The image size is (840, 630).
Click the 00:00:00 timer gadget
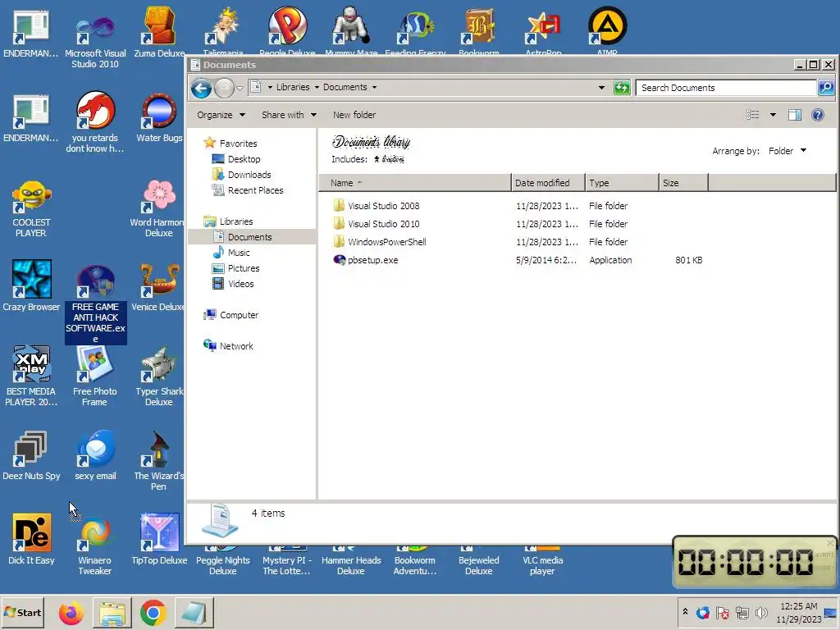point(754,563)
